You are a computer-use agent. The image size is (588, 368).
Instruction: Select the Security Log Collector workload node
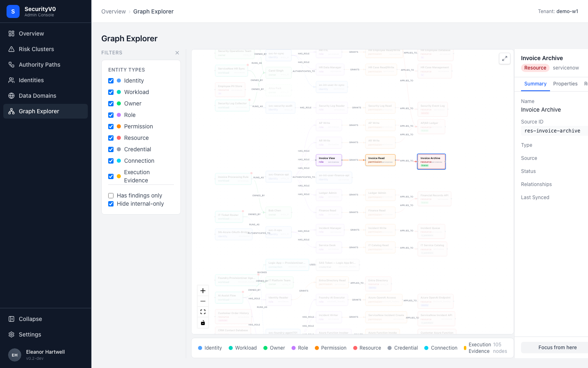tap(232, 105)
